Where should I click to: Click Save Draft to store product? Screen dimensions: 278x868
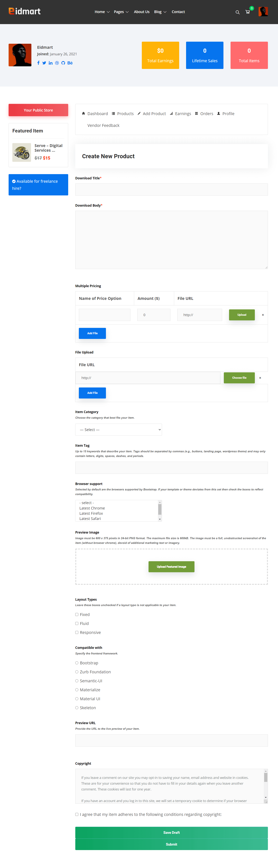[x=171, y=832]
